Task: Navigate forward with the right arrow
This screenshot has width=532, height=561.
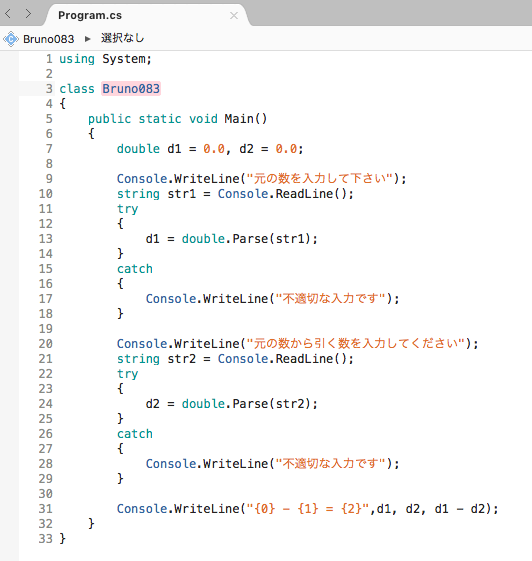Action: [x=28, y=14]
